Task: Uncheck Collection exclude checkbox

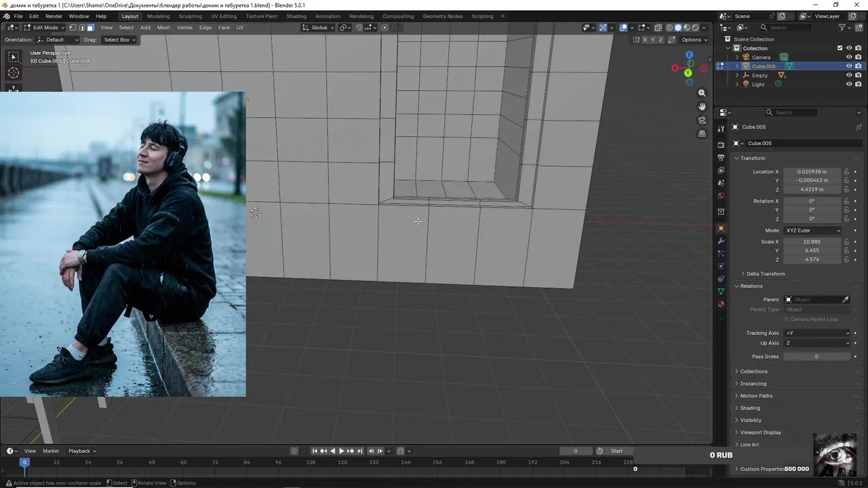Action: [x=840, y=48]
